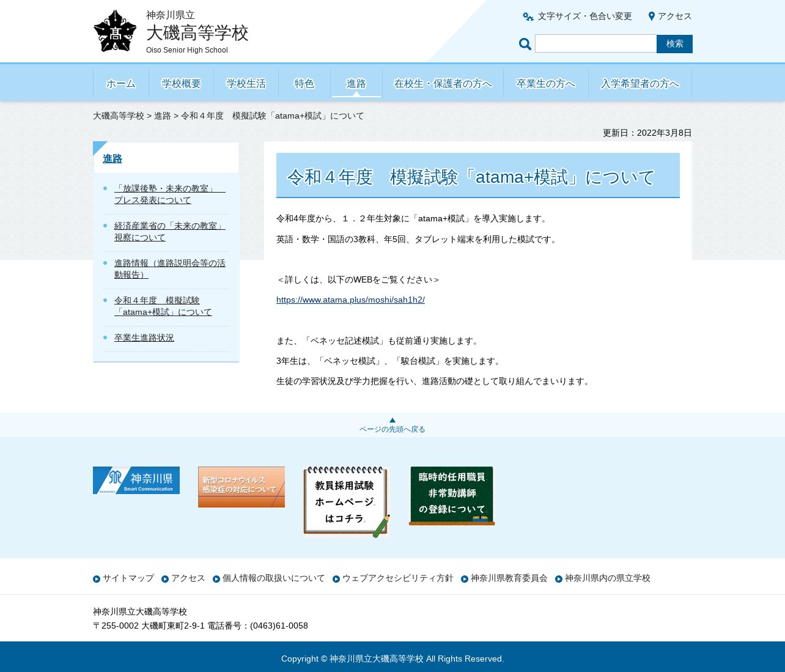This screenshot has height=672, width=785.
Task: Focus the site search input field
Action: 595,43
